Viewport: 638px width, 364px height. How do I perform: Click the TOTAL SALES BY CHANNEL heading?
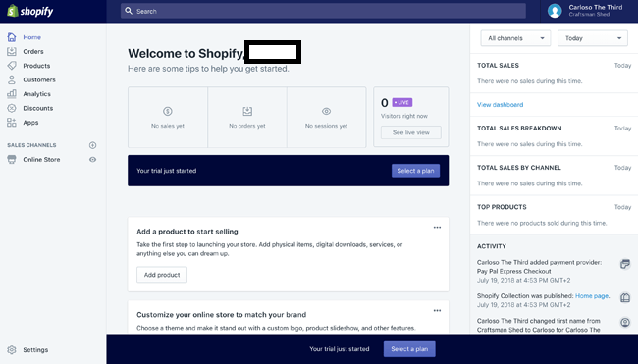click(519, 168)
